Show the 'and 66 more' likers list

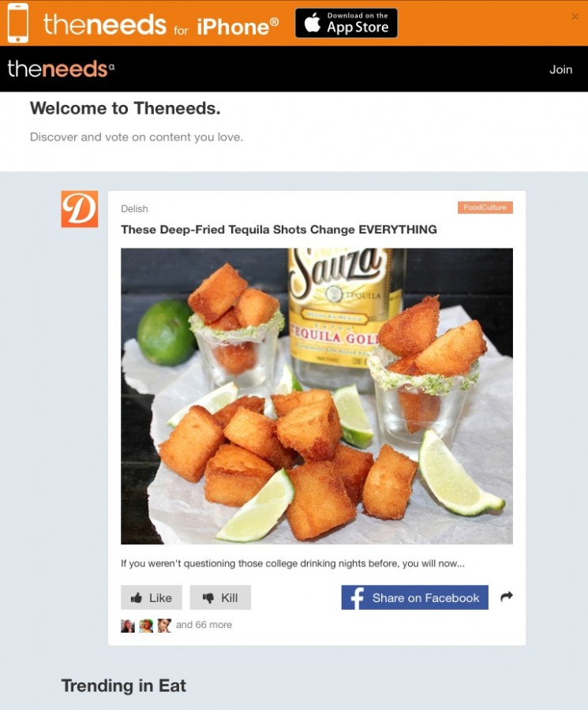pyautogui.click(x=204, y=625)
